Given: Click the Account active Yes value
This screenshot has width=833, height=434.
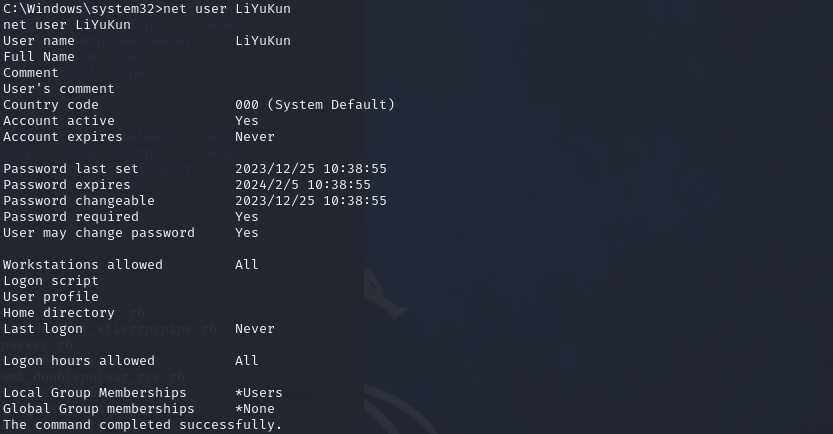Looking at the screenshot, I should [x=247, y=121].
